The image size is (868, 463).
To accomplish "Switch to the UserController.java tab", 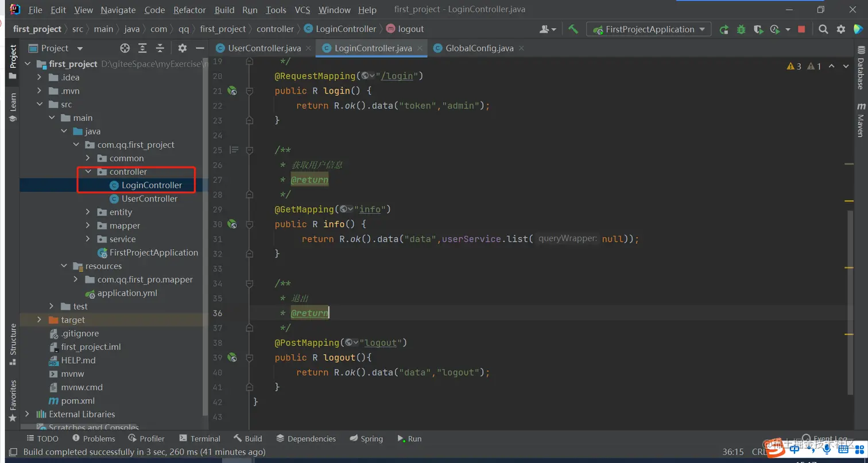I will pyautogui.click(x=264, y=48).
